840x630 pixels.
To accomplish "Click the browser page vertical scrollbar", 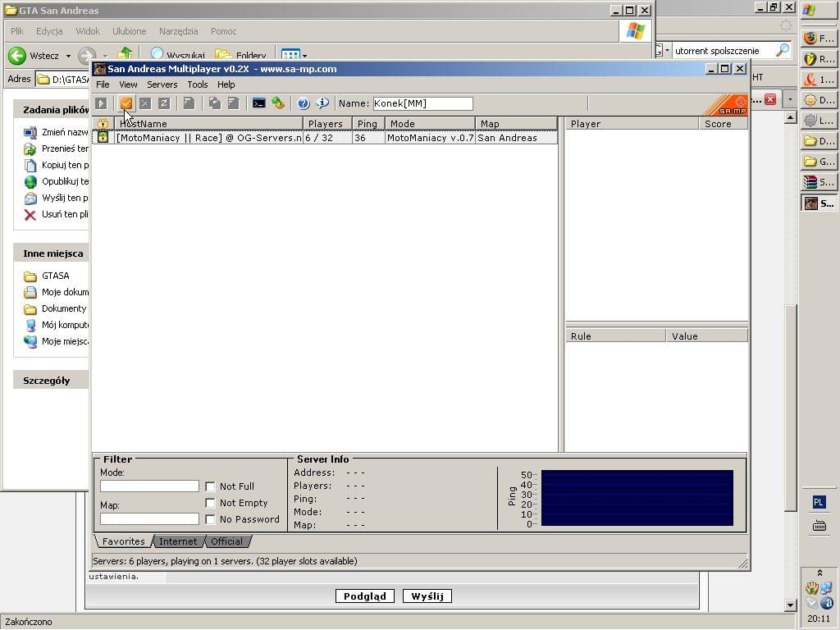I will [791, 410].
